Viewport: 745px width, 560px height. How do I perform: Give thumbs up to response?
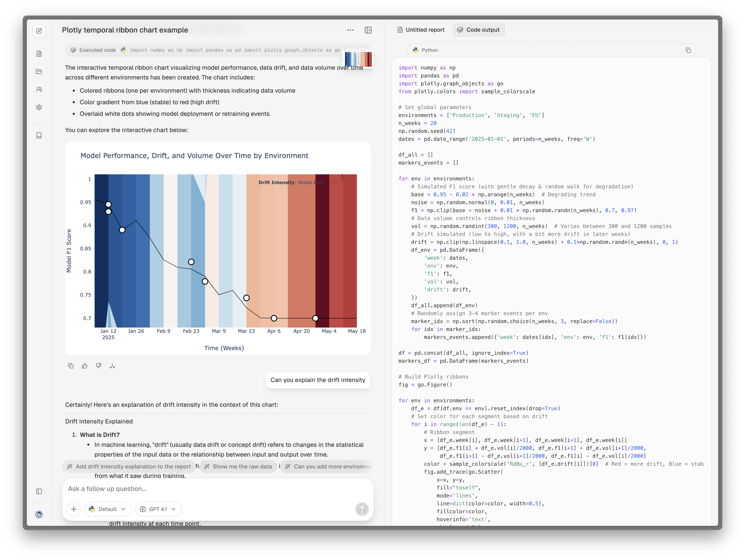[x=84, y=366]
